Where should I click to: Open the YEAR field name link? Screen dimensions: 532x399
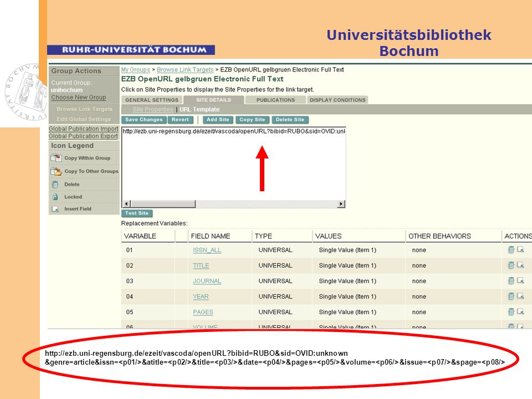(x=201, y=297)
